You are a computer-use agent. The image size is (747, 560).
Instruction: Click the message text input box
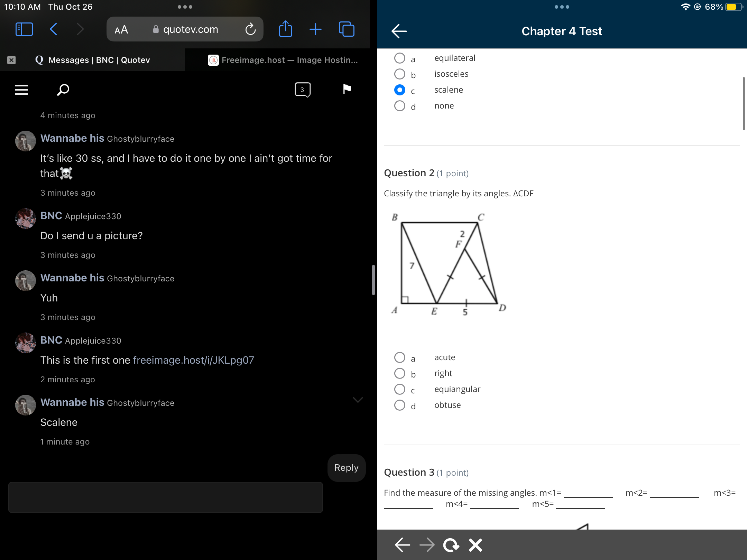[x=166, y=497]
